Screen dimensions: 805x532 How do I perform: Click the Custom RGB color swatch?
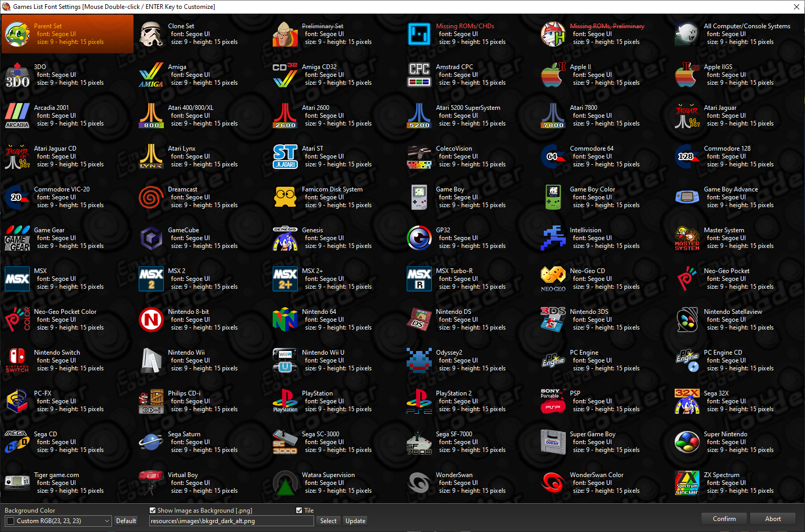[10, 521]
